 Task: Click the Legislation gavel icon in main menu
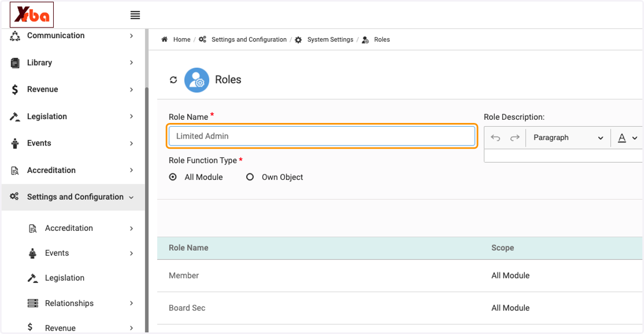15,117
